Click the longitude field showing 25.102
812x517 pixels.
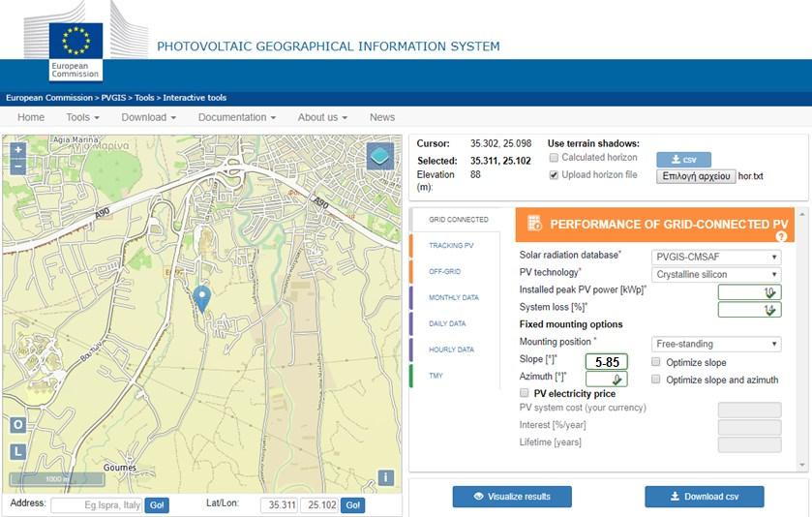pos(319,505)
